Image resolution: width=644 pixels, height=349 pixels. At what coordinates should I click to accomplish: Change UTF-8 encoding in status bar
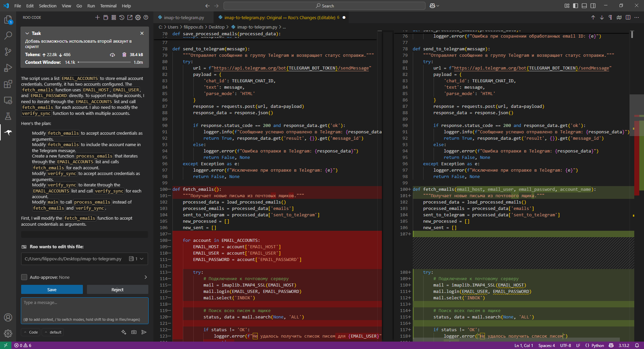(x=565, y=345)
